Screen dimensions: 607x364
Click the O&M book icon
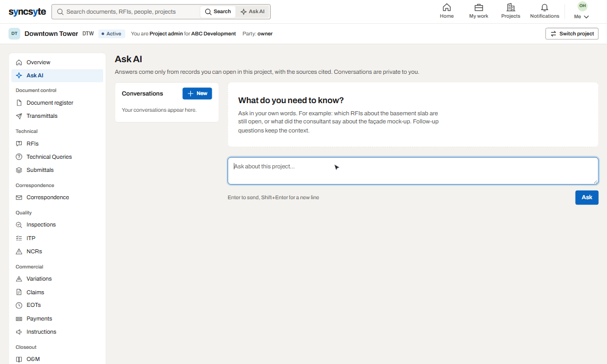coord(19,359)
